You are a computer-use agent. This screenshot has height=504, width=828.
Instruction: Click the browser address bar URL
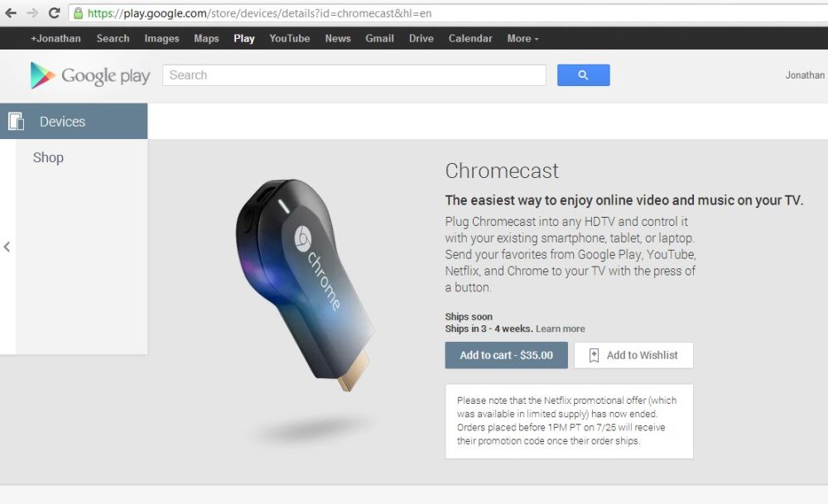258,13
